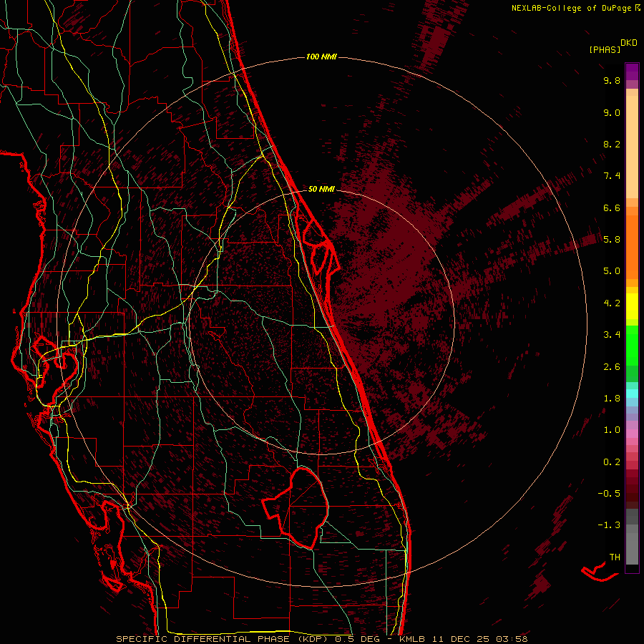Viewport: 644px width, 644px height.
Task: Click the 50 NMI range ring label
Action: pyautogui.click(x=321, y=189)
